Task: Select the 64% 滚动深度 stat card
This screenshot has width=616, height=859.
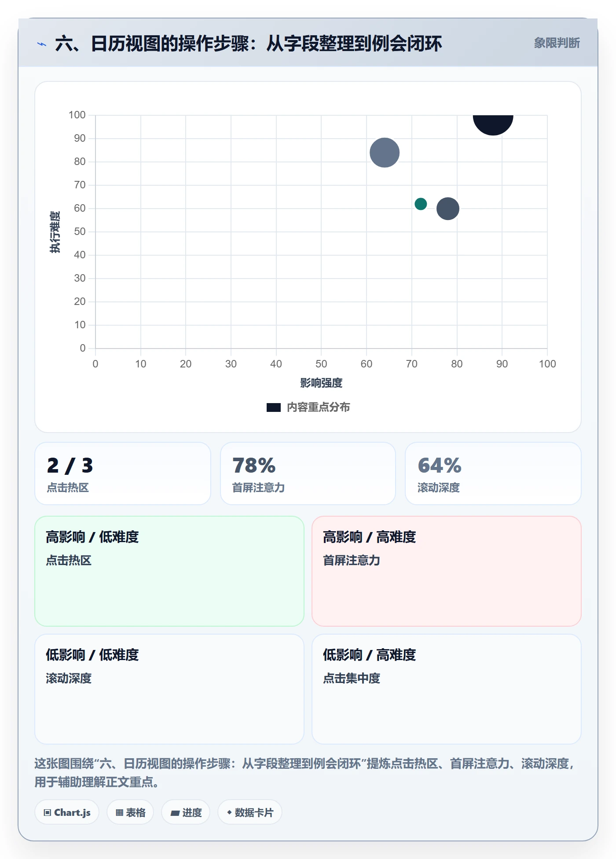Action: click(493, 474)
